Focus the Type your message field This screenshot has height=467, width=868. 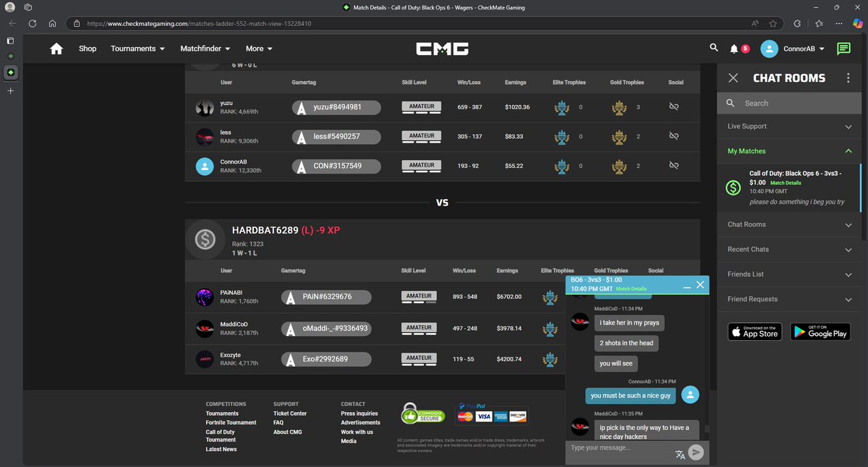[x=619, y=448]
